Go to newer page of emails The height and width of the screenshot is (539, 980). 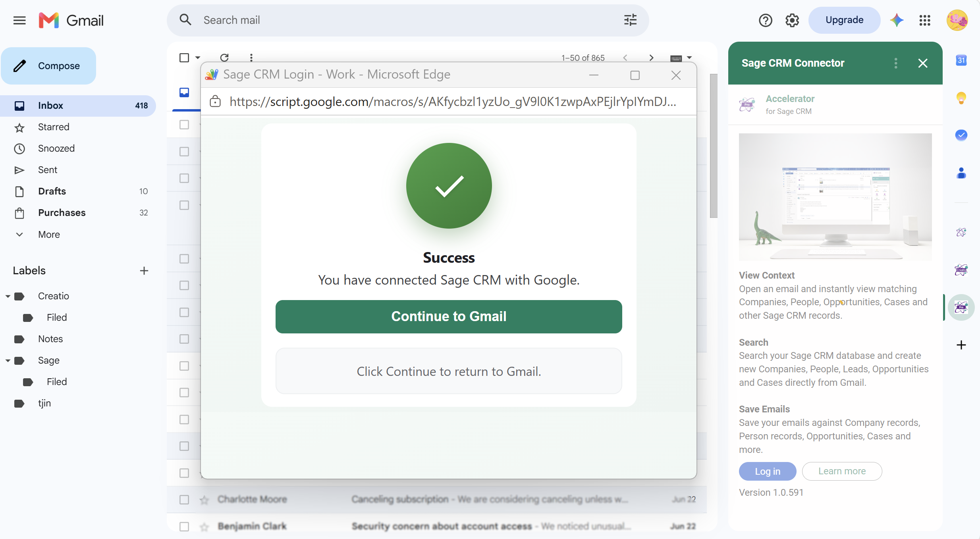625,58
